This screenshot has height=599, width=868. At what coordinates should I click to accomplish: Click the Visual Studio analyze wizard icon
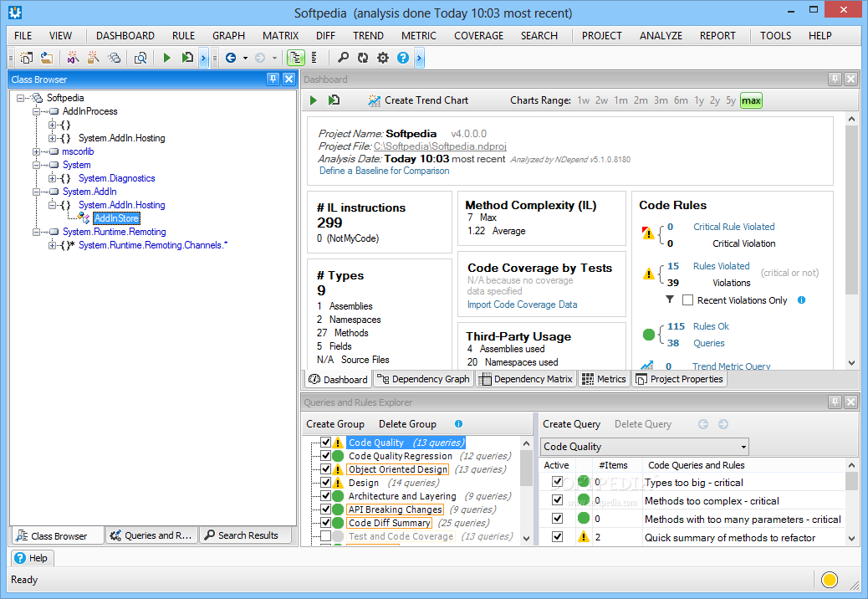click(73, 58)
